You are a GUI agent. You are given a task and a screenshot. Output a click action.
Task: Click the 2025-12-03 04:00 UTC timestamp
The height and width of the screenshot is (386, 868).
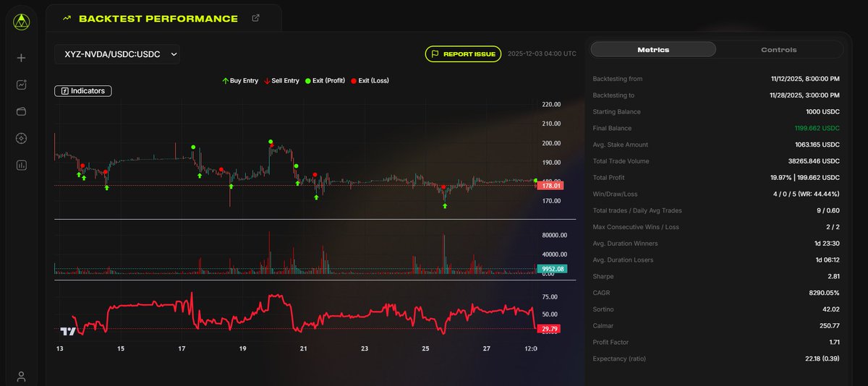542,53
